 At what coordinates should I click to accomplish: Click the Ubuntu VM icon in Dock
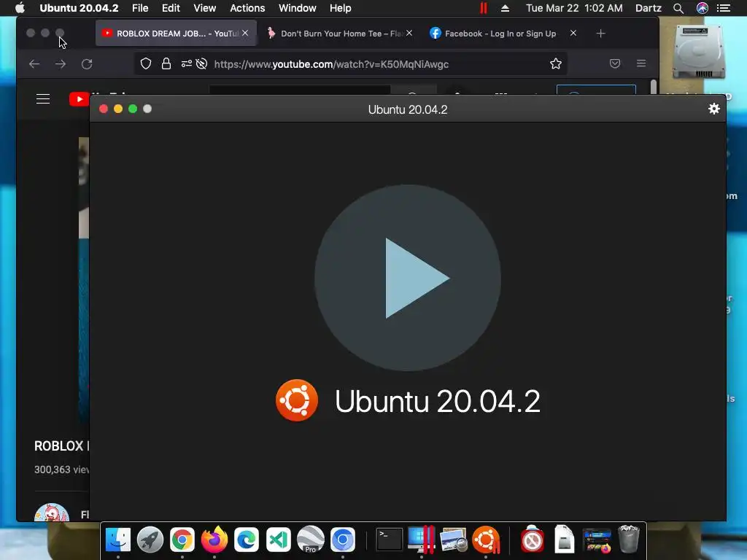[x=486, y=540]
